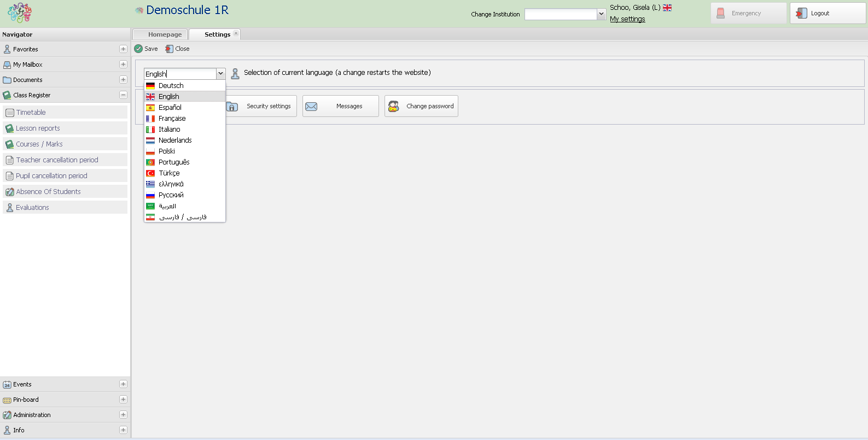Click the Demoschule logo in top-left corner

tap(20, 13)
